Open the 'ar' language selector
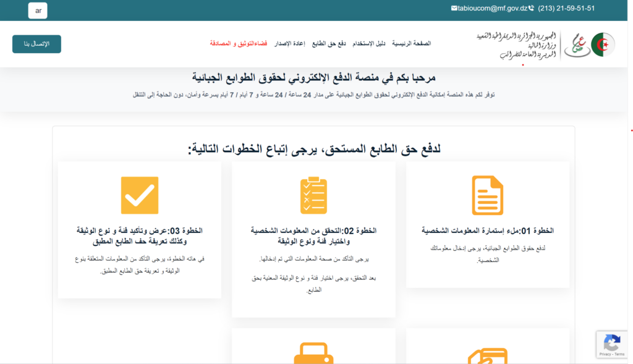Viewport: 633px width, 364px height. coord(38,11)
